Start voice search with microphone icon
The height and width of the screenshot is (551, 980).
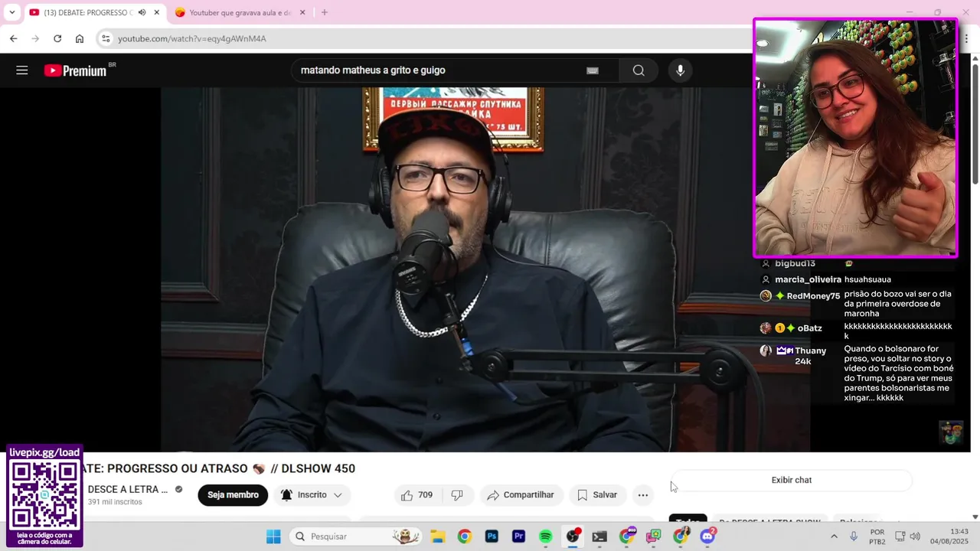680,70
